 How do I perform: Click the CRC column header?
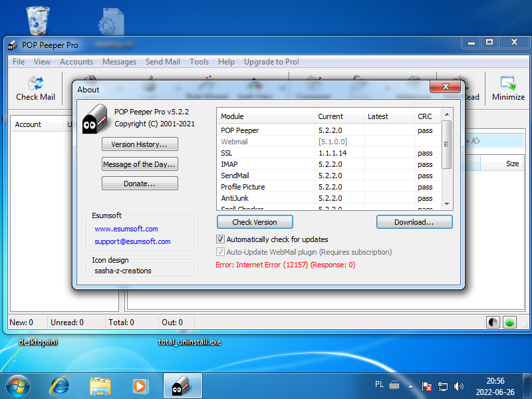pyautogui.click(x=427, y=116)
